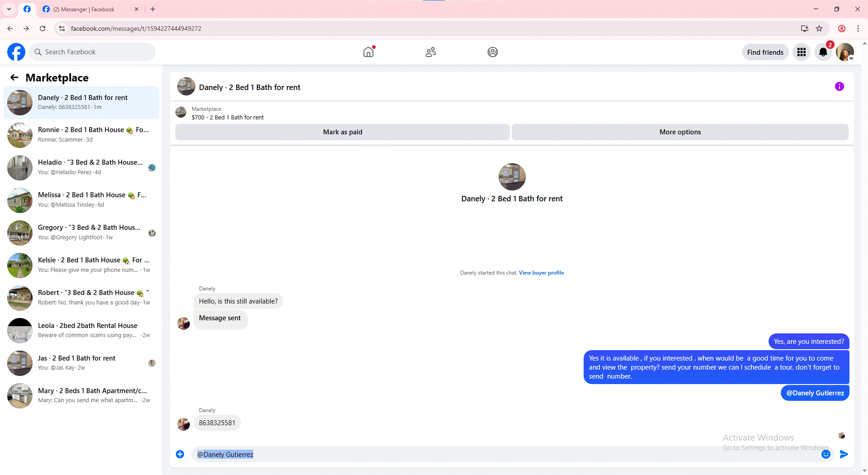Open Jas 2 Bed 1 Bath chat
Image resolution: width=868 pixels, height=475 pixels.
[81, 363]
